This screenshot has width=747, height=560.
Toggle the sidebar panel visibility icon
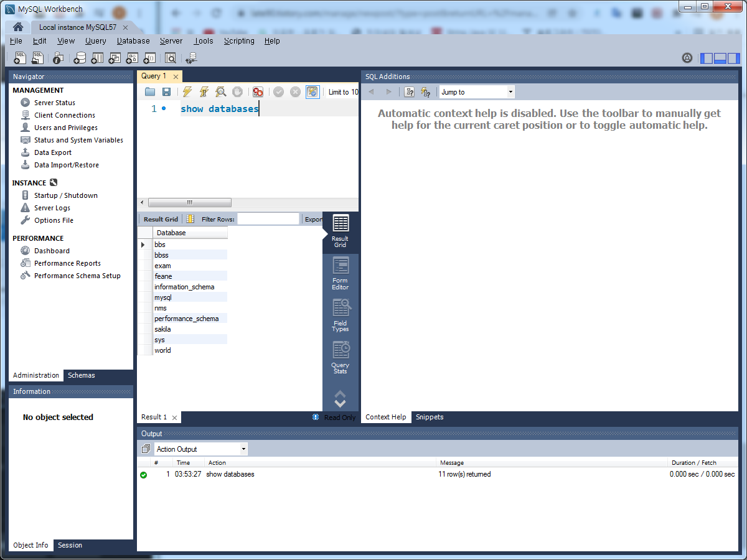point(707,58)
